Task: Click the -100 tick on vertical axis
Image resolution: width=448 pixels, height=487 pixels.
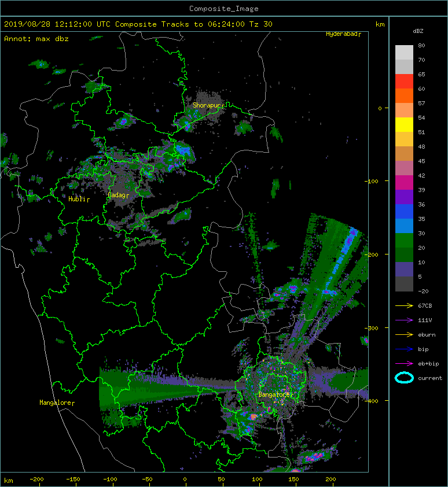Action: 371,181
